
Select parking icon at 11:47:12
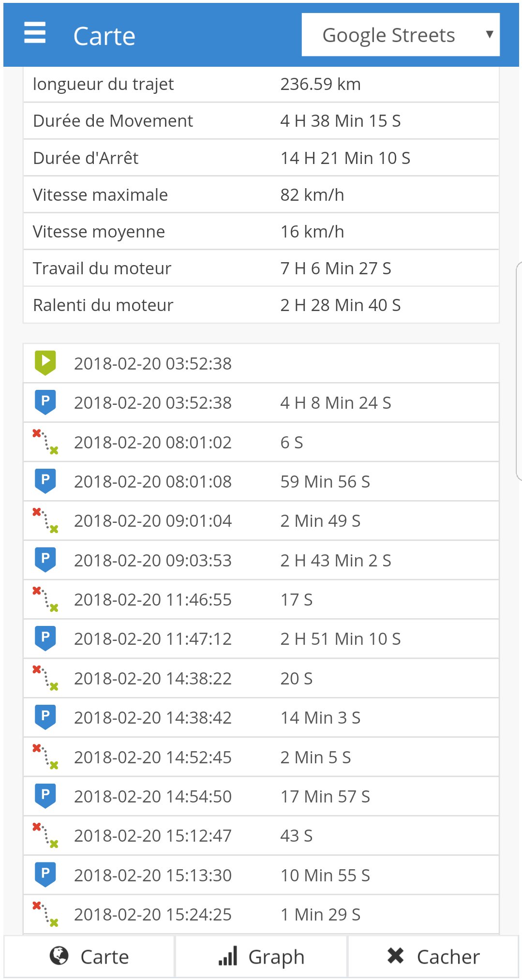[45, 638]
